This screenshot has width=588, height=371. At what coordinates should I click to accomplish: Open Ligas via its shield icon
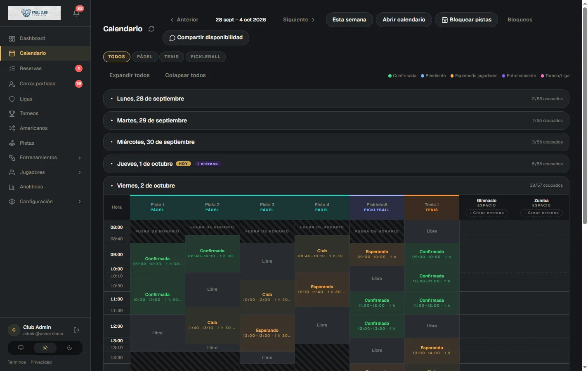12,99
